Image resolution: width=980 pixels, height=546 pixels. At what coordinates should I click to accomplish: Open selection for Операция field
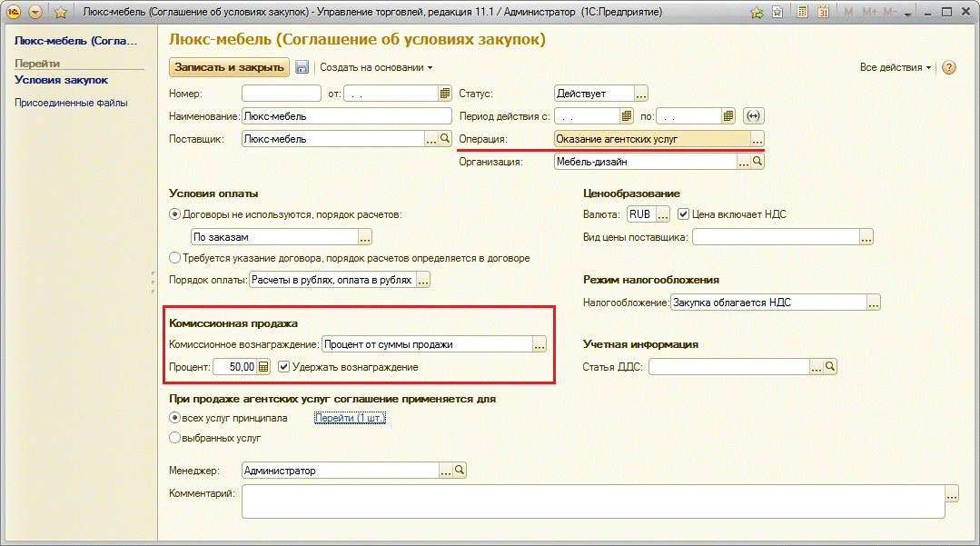point(757,139)
